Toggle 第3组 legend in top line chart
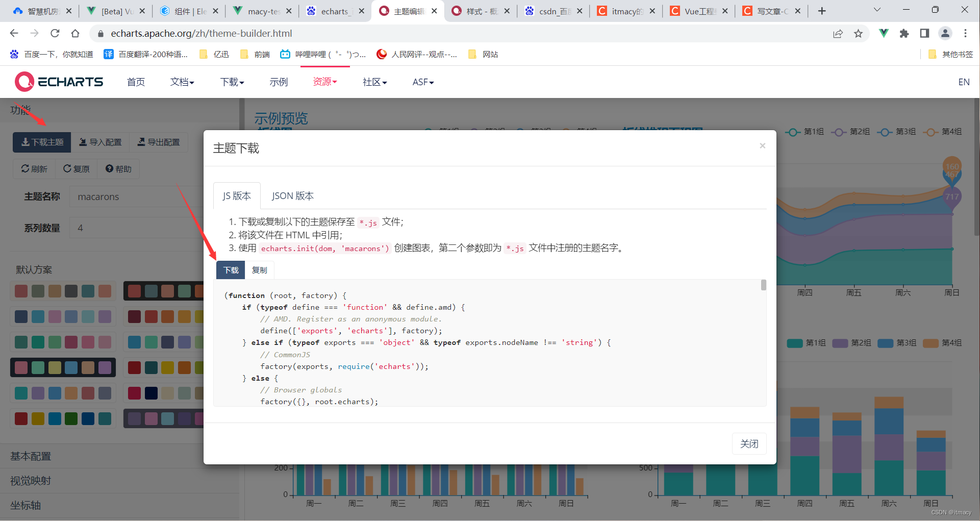This screenshot has width=980, height=521. click(896, 132)
